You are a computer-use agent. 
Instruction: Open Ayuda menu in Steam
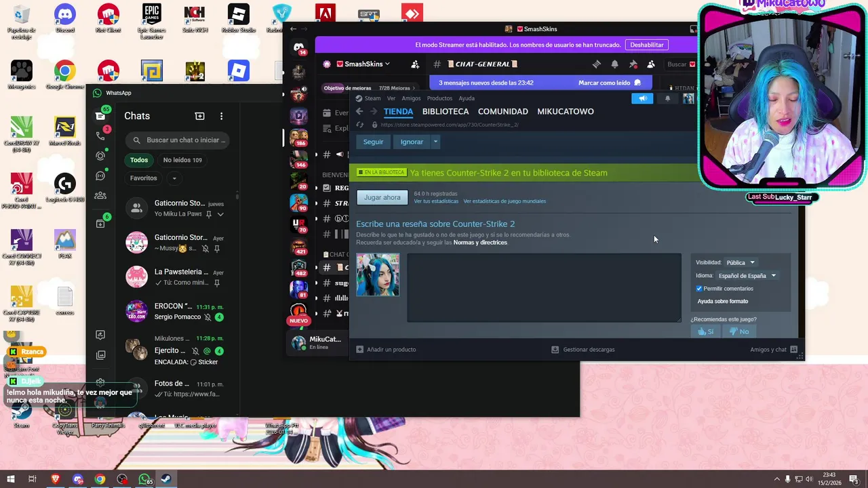(x=467, y=98)
